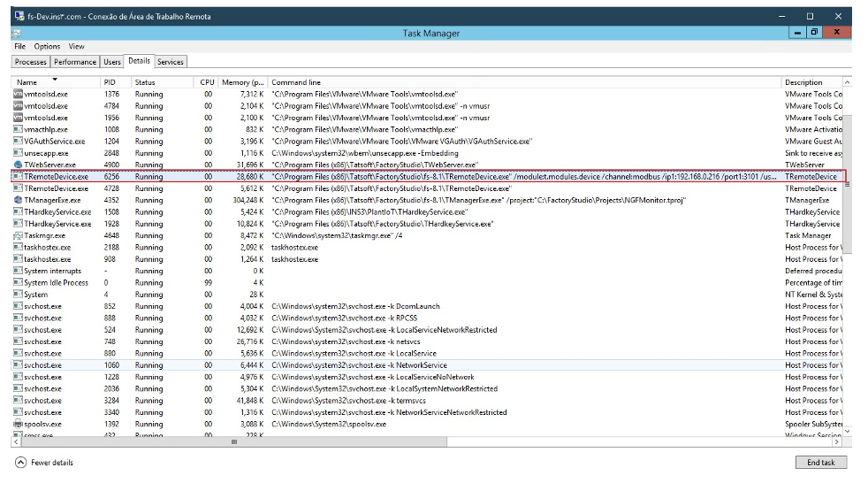
Task: Sort by the PID column header
Action: coord(117,82)
